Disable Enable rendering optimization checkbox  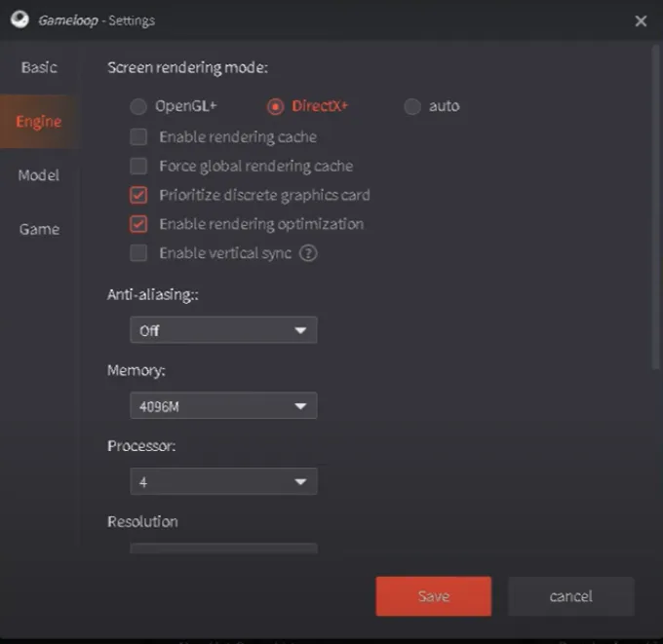[138, 224]
